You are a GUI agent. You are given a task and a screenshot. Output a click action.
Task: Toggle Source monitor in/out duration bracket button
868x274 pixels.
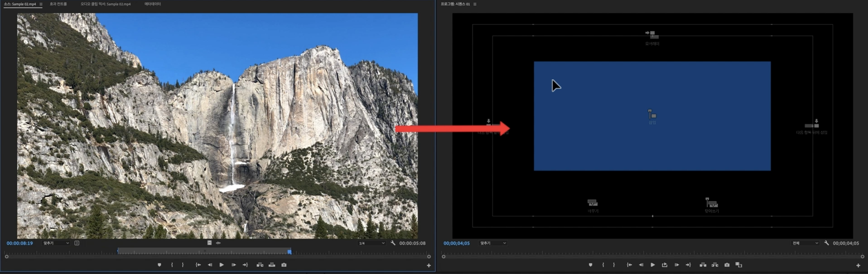pyautogui.click(x=77, y=243)
